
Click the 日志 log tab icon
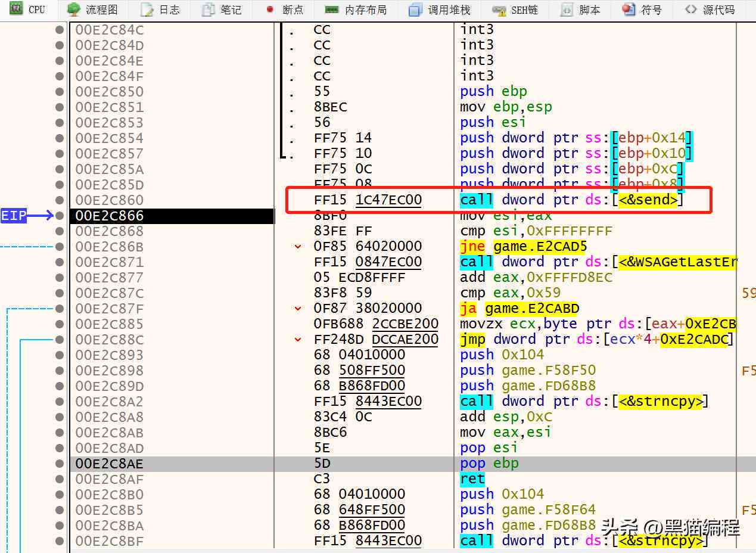147,10
